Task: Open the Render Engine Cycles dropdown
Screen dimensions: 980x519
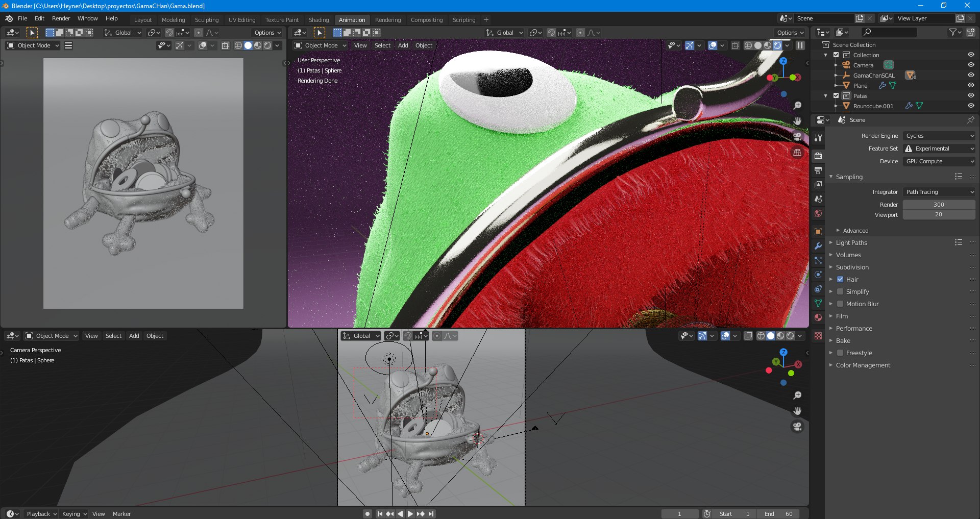Action: point(939,136)
